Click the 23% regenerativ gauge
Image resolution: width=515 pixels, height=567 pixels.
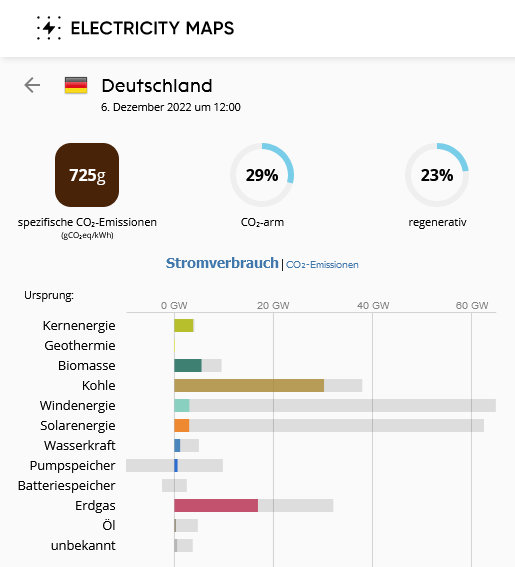pyautogui.click(x=437, y=175)
